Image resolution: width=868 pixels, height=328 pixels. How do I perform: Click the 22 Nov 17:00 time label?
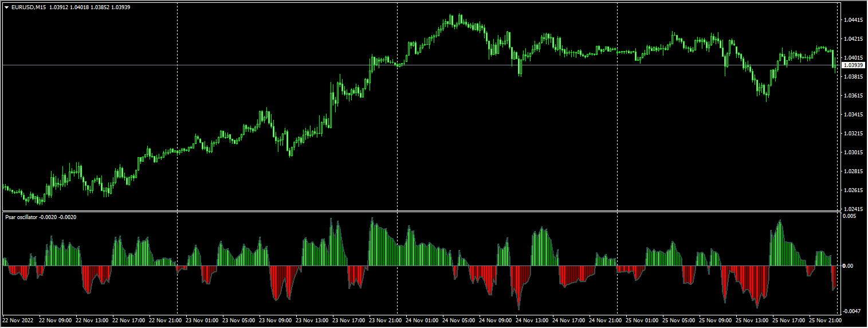click(129, 321)
